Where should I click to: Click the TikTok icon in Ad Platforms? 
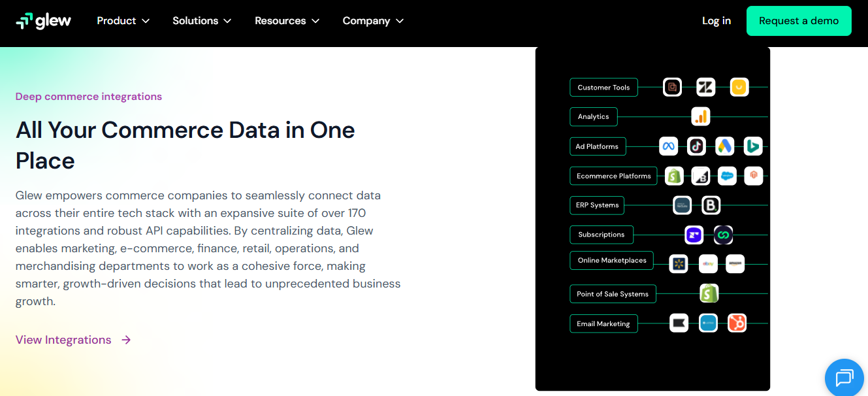coord(696,146)
